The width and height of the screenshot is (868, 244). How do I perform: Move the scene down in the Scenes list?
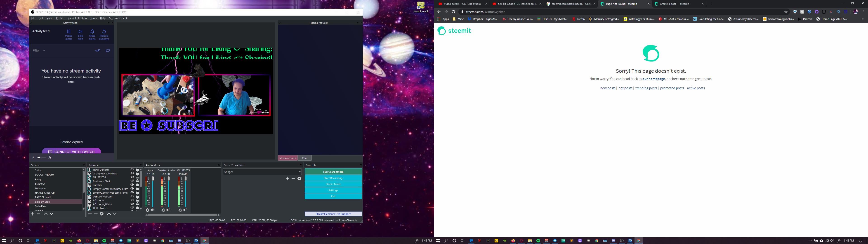(52, 214)
